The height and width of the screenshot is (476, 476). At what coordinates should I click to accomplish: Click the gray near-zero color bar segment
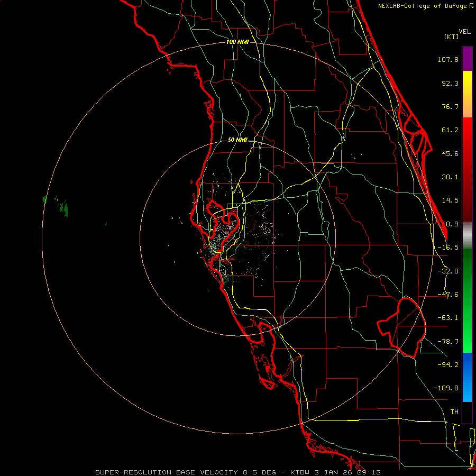coord(467,235)
